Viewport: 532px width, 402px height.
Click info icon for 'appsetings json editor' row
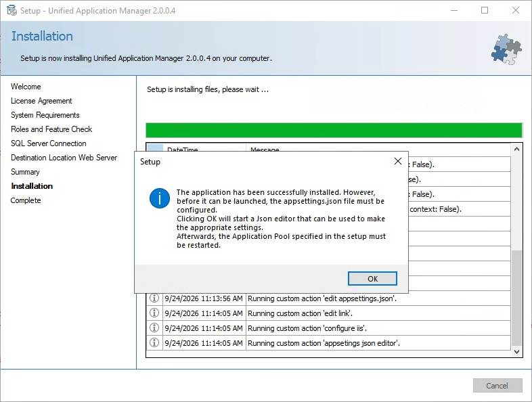(154, 342)
